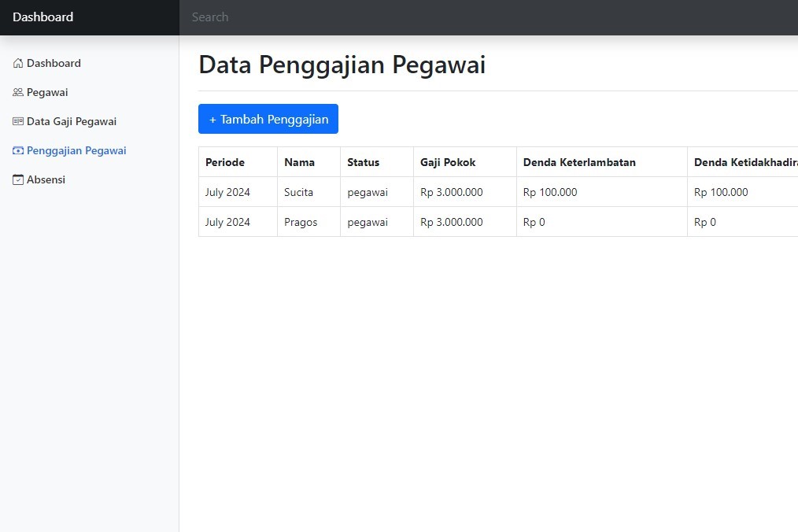
Task: Click the card icon beside Data Gaji Pegawai
Action: pos(18,121)
